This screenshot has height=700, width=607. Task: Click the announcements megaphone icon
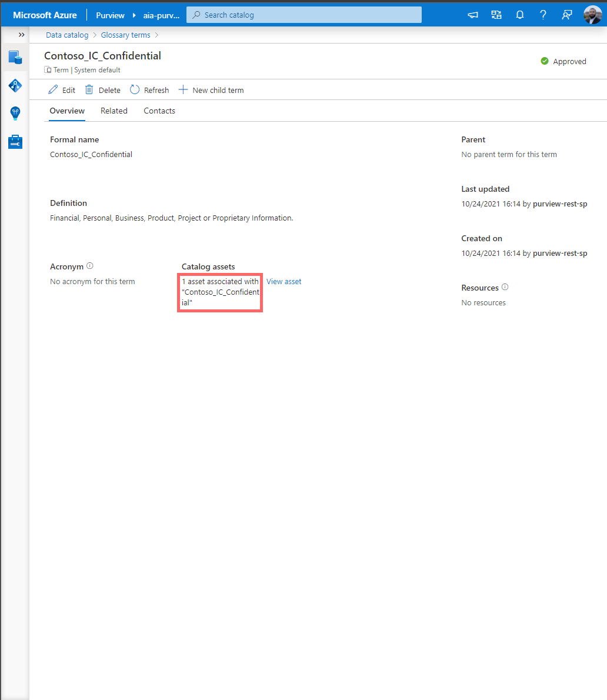473,15
